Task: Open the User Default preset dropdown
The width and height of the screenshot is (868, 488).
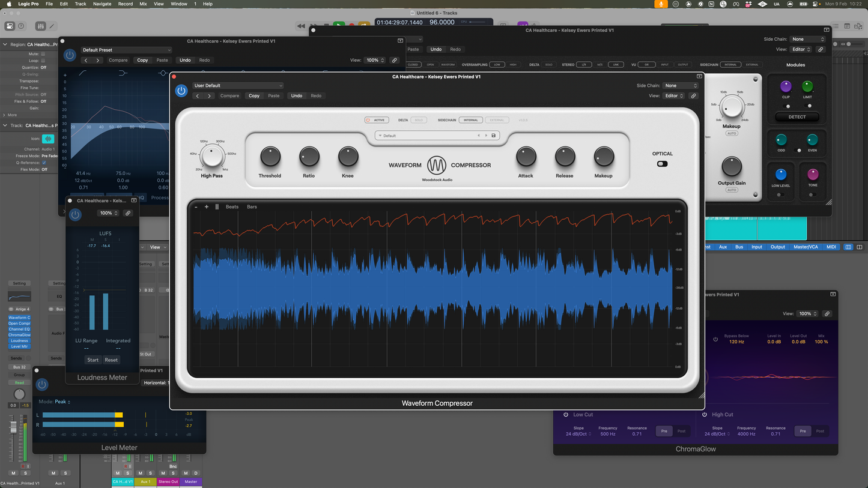Action: pyautogui.click(x=238, y=85)
